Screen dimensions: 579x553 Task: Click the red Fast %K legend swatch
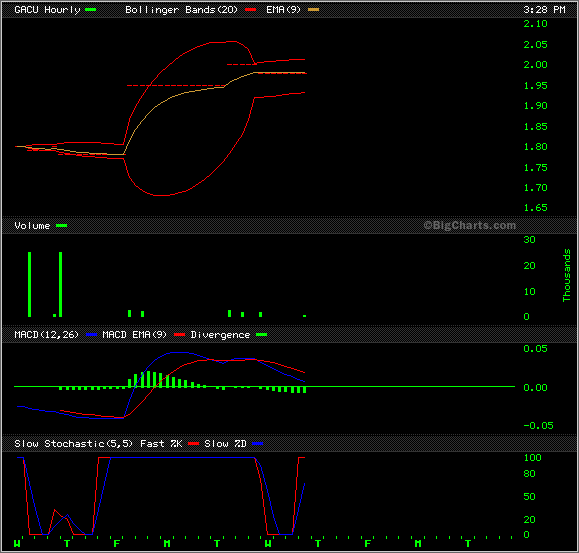pyautogui.click(x=193, y=443)
